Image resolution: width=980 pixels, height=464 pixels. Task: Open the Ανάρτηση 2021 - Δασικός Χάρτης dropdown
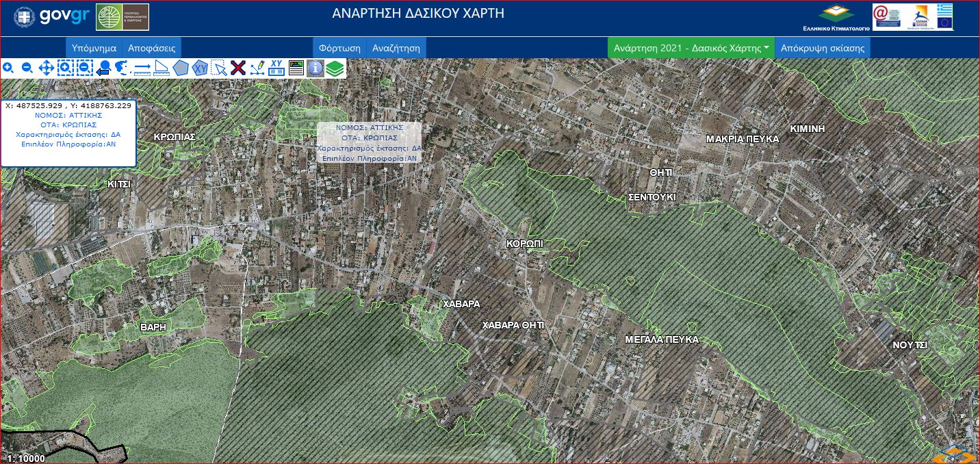coord(691,47)
